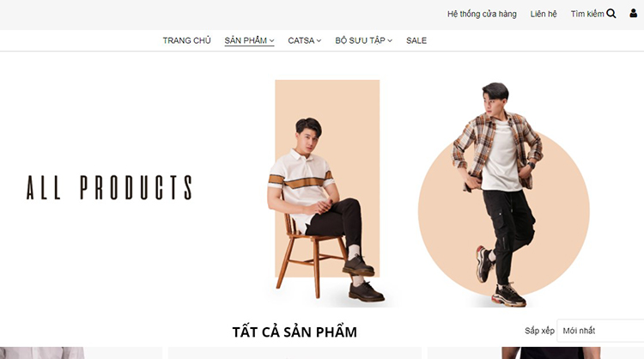Click the plaid shirt man banner image

503,195
